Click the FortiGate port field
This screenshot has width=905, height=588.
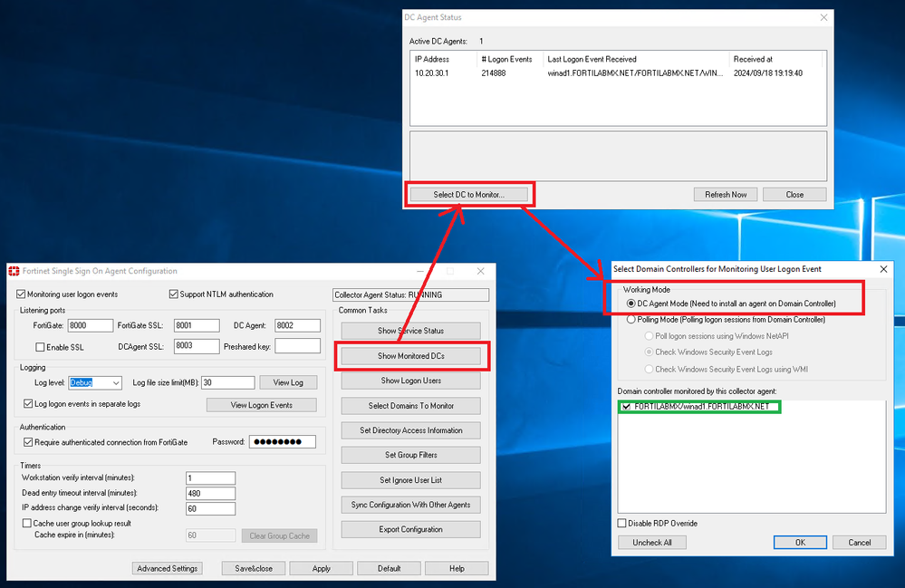coord(91,325)
